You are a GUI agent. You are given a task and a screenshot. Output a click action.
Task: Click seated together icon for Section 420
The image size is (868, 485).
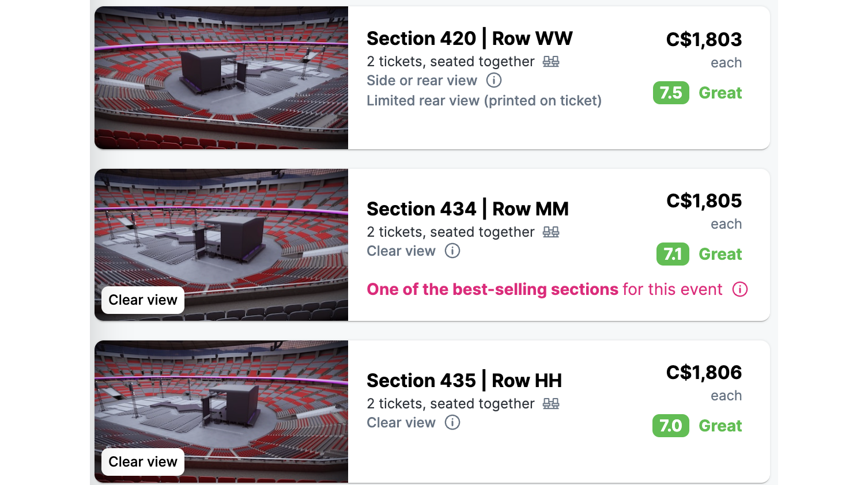551,62
